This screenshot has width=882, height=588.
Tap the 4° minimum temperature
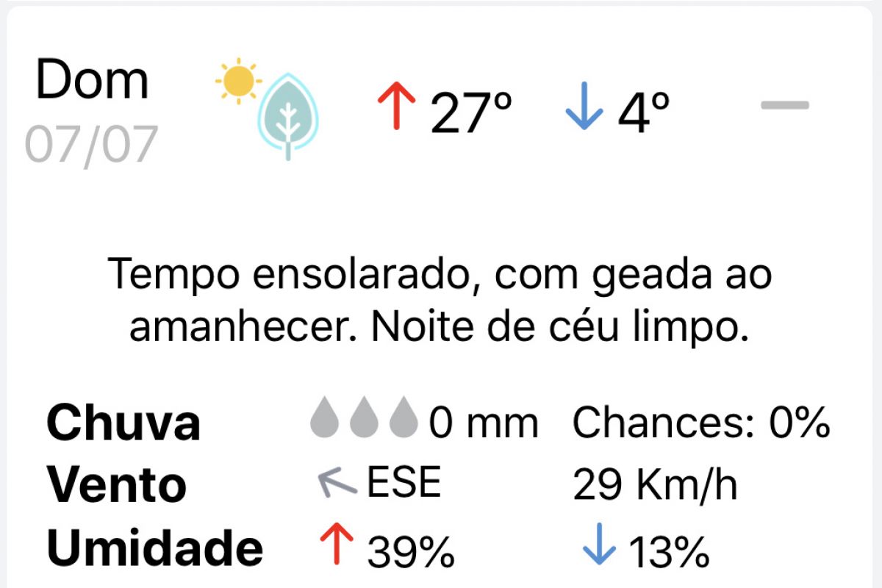[644, 112]
